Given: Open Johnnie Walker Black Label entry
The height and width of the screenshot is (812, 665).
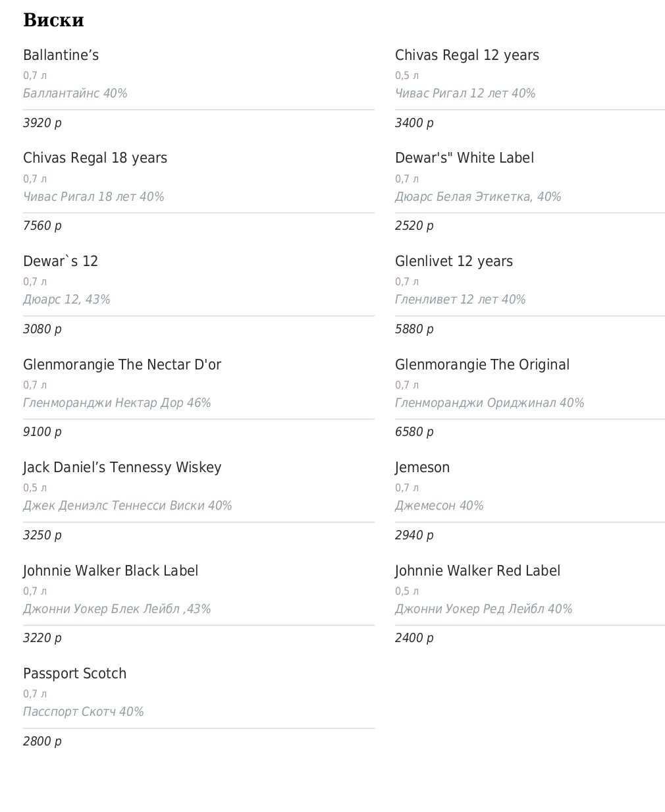Looking at the screenshot, I should (x=111, y=571).
